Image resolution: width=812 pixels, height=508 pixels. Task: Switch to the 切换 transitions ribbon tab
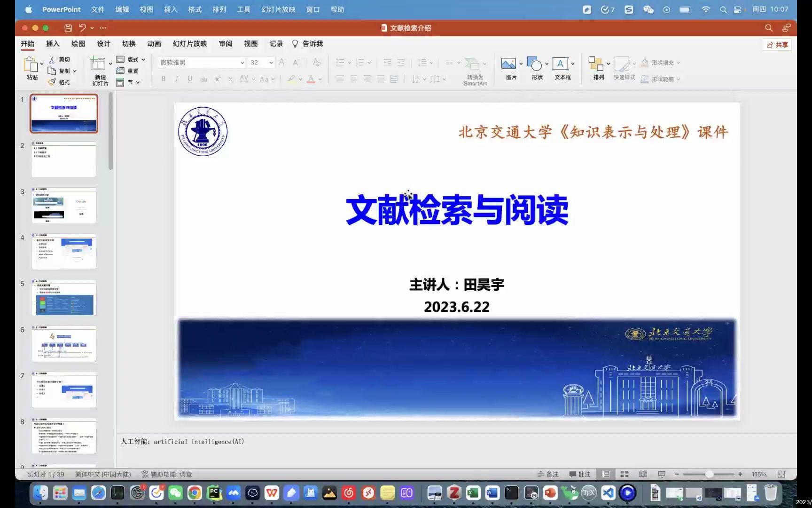pos(129,44)
